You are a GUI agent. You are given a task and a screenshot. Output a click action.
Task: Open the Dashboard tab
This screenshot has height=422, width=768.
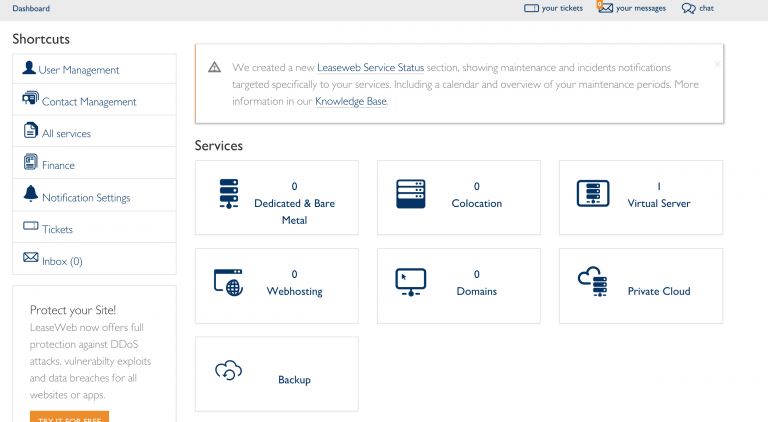click(x=31, y=8)
